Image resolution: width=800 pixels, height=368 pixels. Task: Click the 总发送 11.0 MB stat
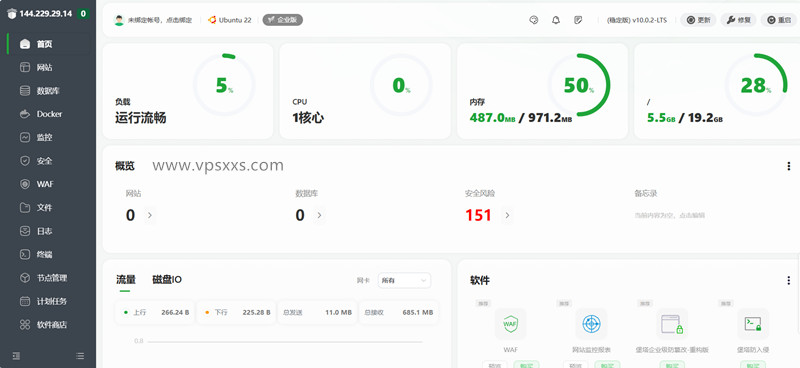(x=317, y=312)
